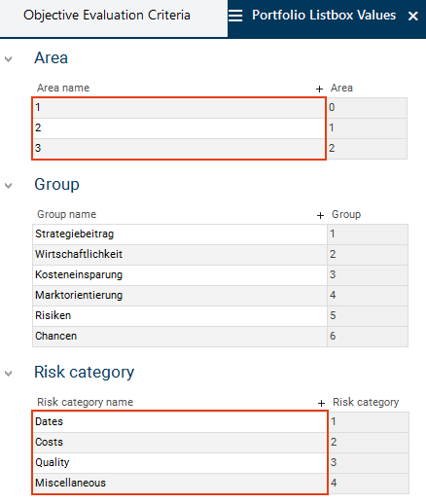Select the Strategiebeitrag group name cell

[x=180, y=234]
